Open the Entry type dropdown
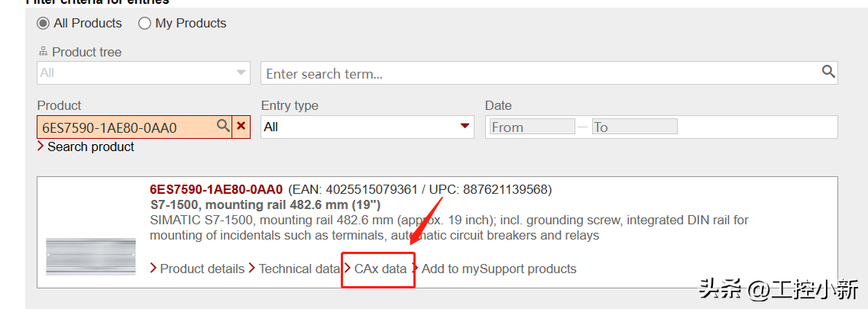The width and height of the screenshot is (868, 309). [368, 127]
